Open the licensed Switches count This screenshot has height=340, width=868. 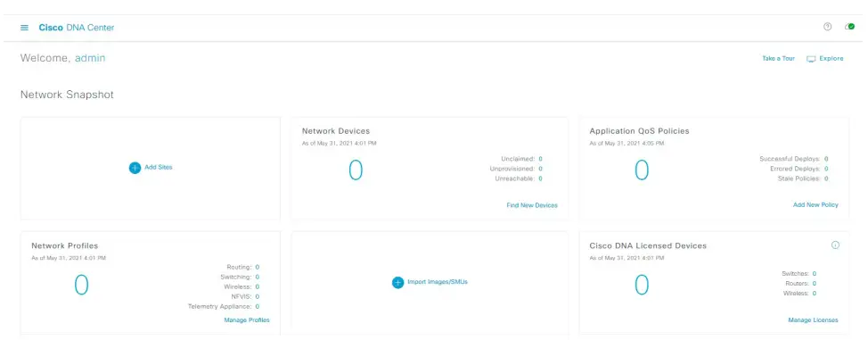click(x=815, y=273)
